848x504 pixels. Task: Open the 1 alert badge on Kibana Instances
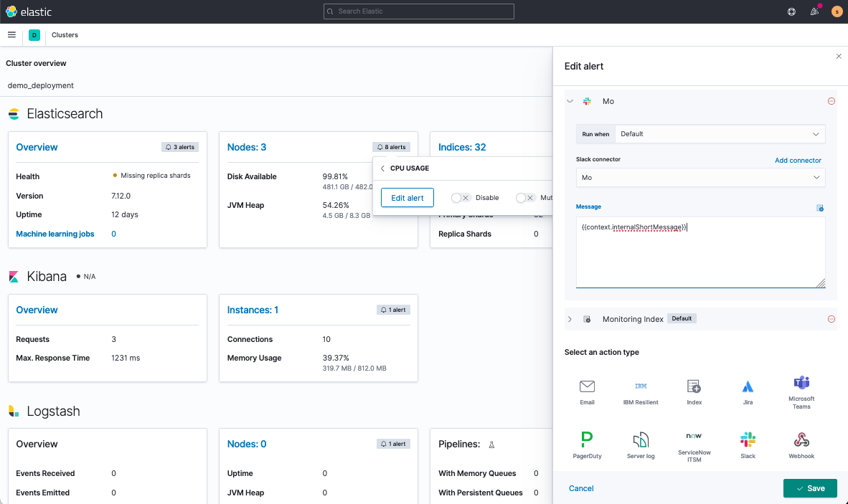393,310
